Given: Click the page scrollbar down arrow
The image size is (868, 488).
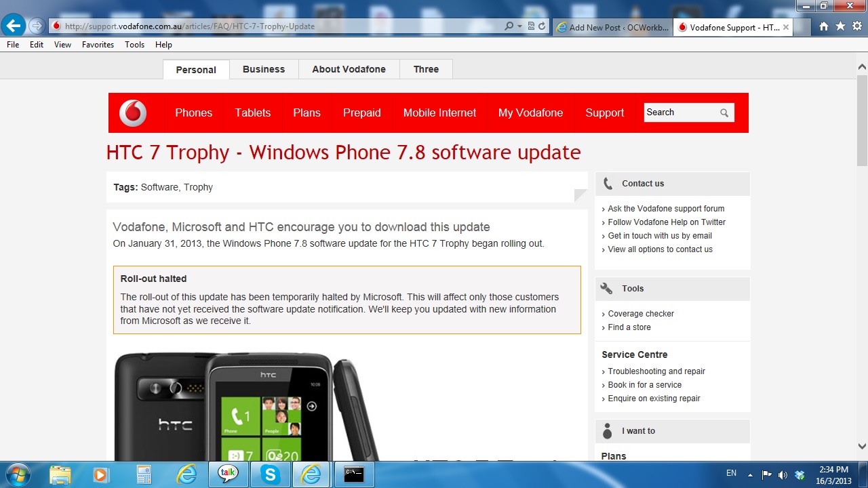Looking at the screenshot, I should click(862, 447).
